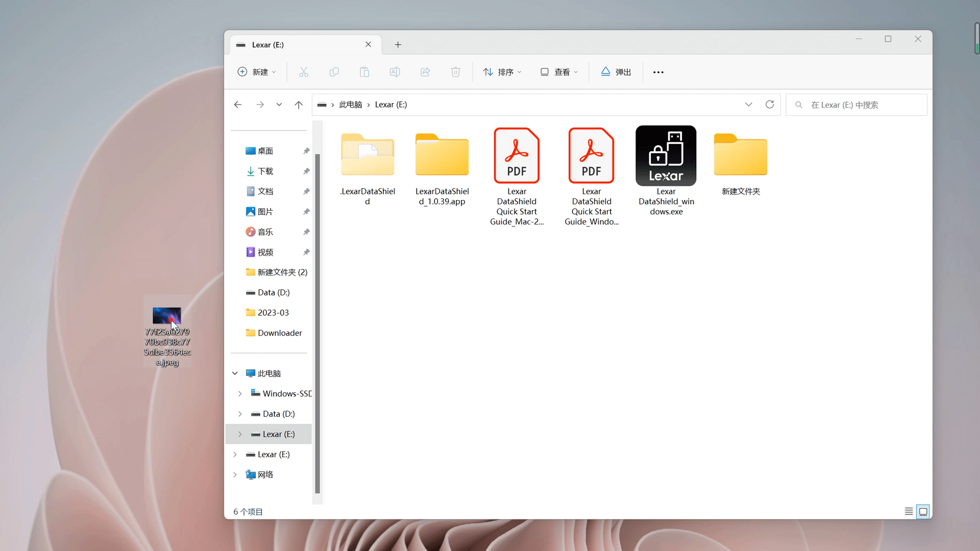Unpin 下载 using its pin icon
The height and width of the screenshot is (551, 980).
click(306, 171)
